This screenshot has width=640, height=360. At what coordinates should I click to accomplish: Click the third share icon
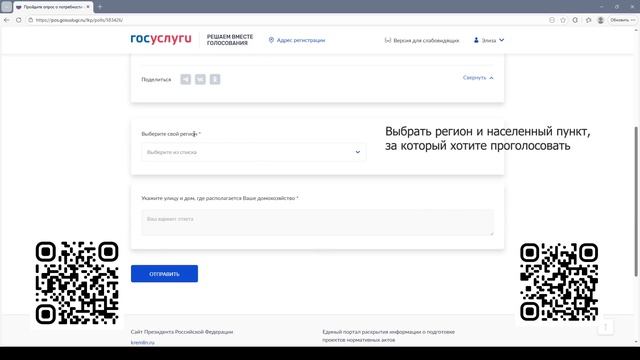215,79
